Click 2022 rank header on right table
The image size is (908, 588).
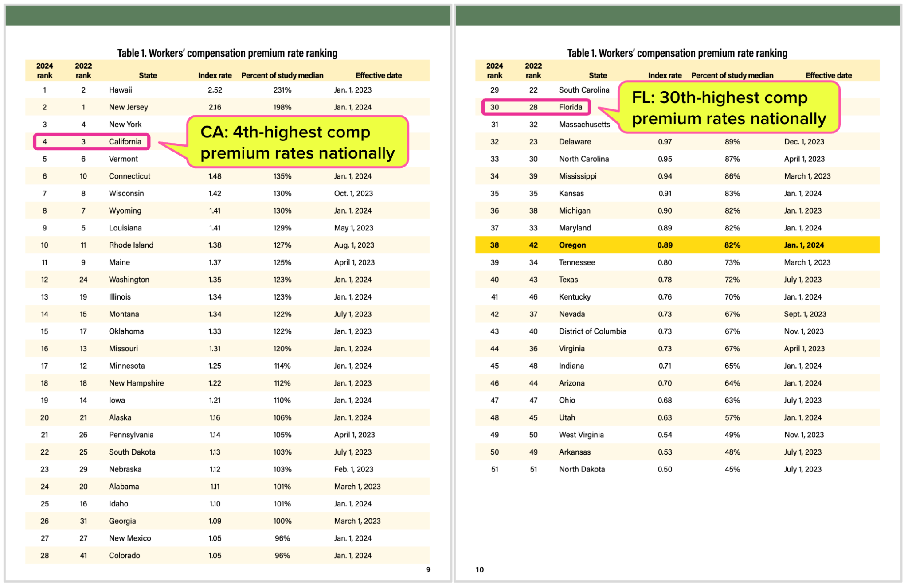pos(533,70)
